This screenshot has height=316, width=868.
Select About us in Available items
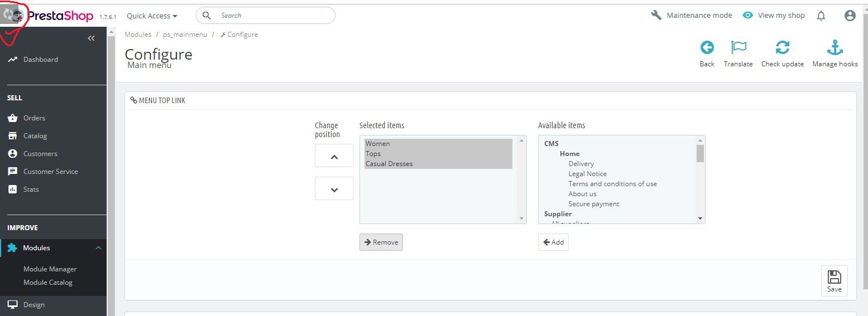(x=582, y=194)
